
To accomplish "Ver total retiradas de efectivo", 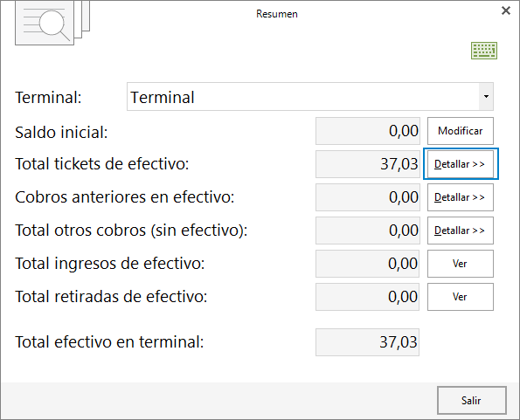I will pyautogui.click(x=461, y=297).
